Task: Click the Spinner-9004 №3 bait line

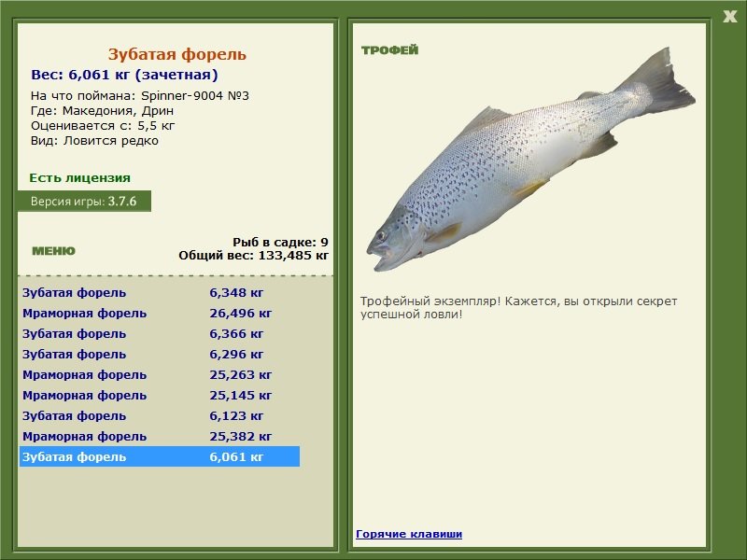Action: coord(140,95)
